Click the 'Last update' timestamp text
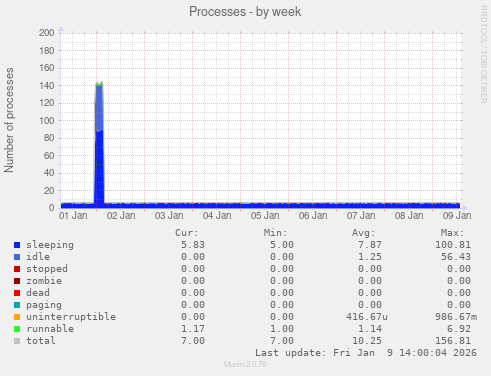Image resolution: width=491 pixels, height=376 pixels. click(x=366, y=353)
